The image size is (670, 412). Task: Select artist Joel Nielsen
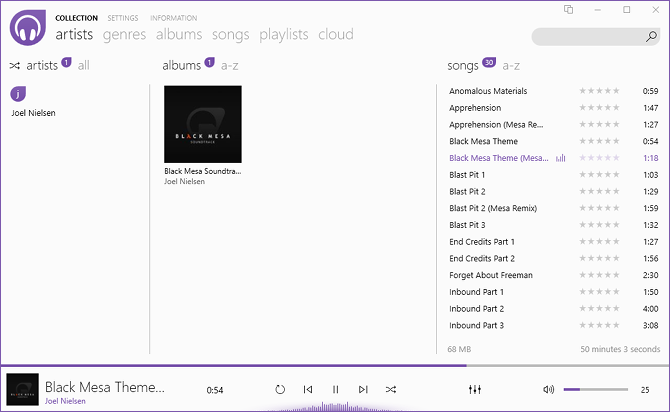tap(33, 113)
